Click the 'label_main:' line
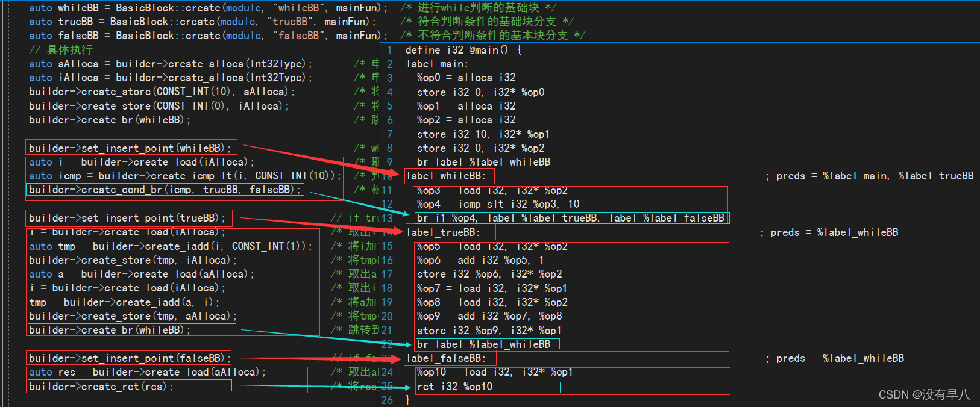This screenshot has width=980, height=407. (437, 64)
